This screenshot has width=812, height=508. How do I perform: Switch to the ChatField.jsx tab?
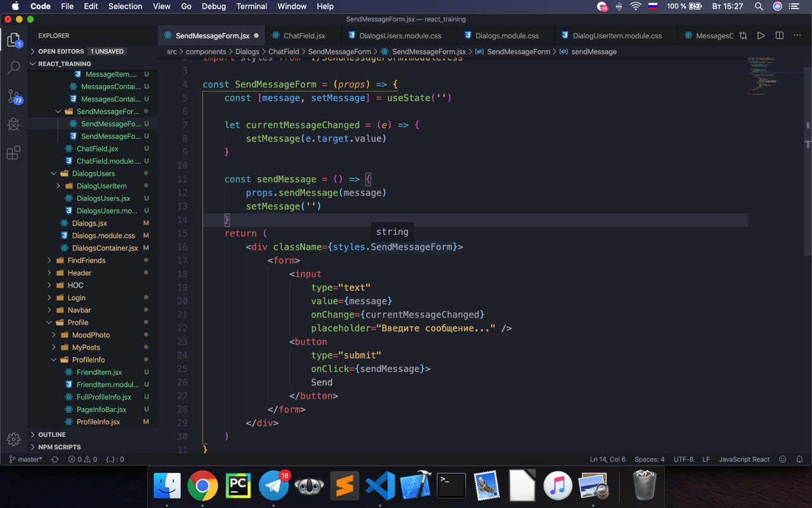click(304, 36)
